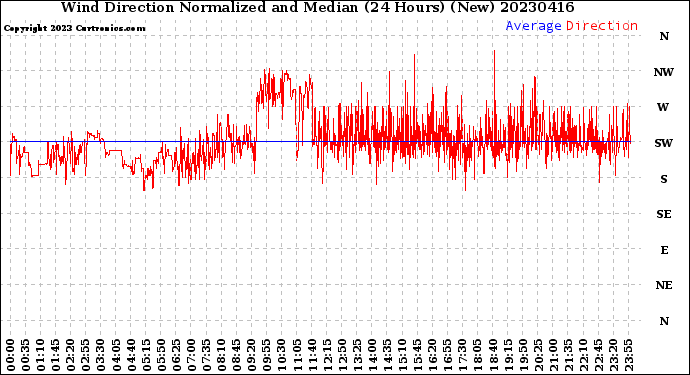Select the red Direction legend label
Image resolution: width=690 pixels, height=375 pixels.
click(602, 26)
